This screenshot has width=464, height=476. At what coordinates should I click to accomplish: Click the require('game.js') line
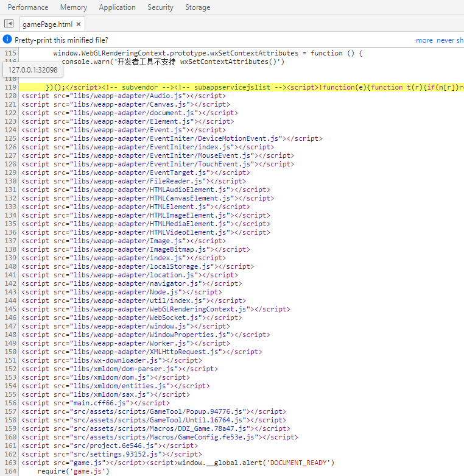coord(73,471)
